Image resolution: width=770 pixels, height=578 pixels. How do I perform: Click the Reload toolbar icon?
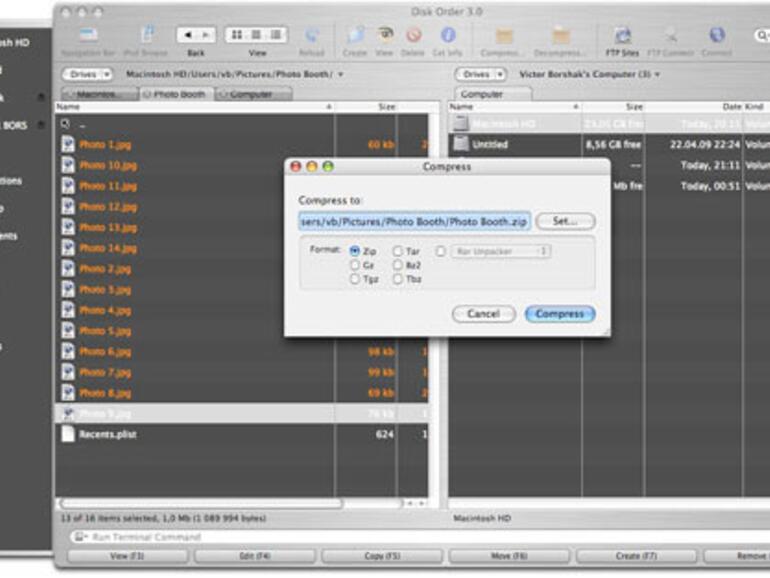click(311, 35)
